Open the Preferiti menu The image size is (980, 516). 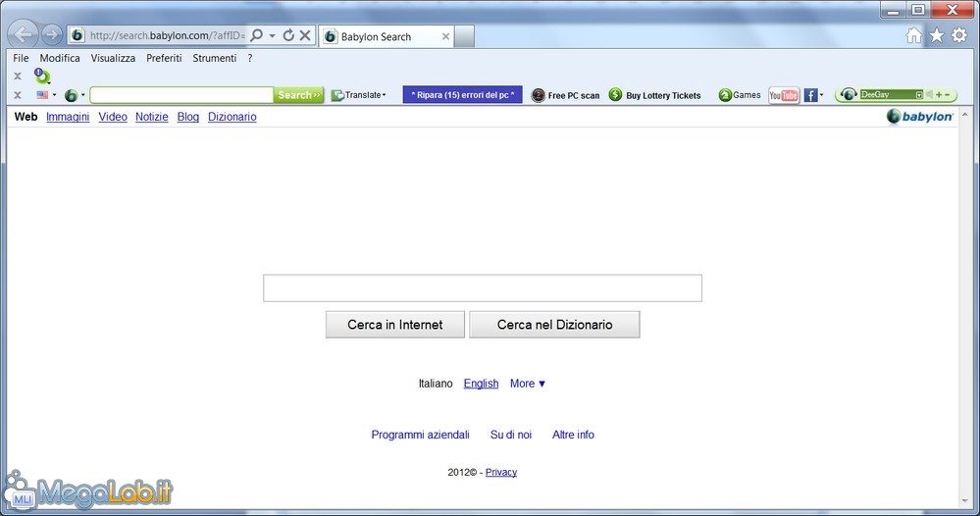(164, 58)
